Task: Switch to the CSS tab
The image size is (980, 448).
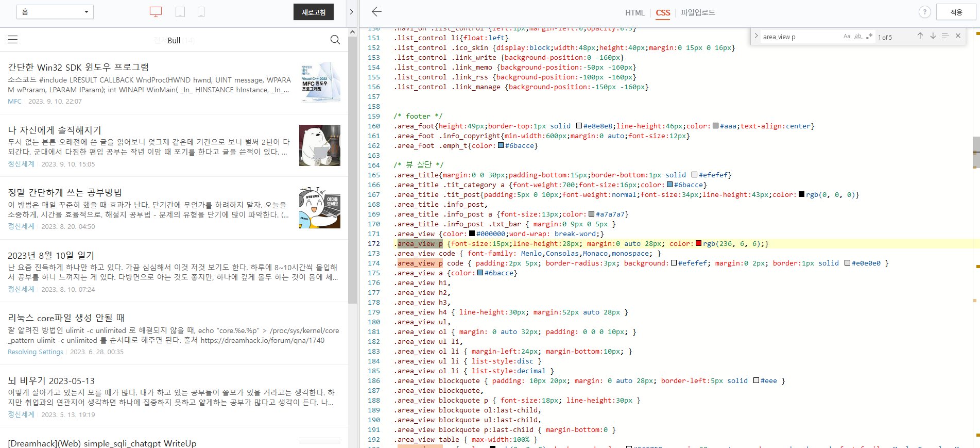Action: click(663, 13)
